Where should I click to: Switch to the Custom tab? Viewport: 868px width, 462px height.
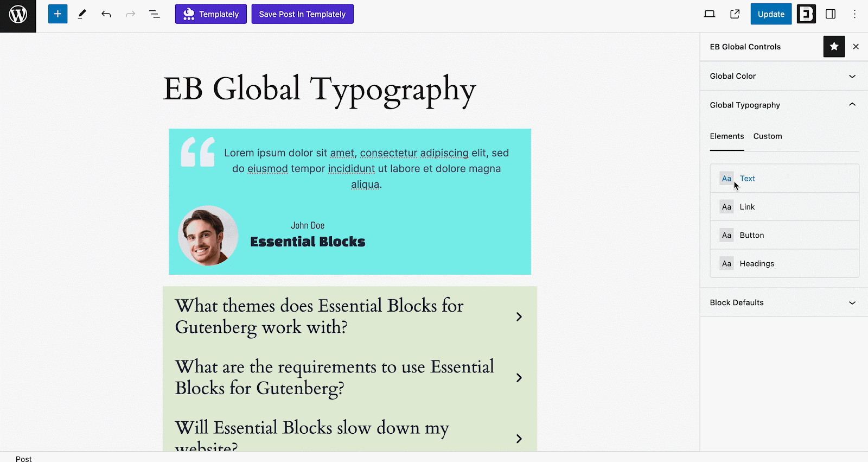point(768,136)
